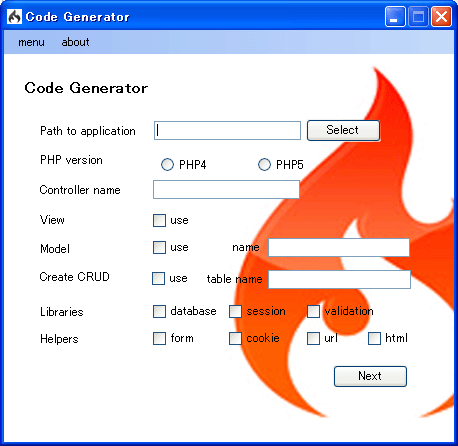Click the 'Create CRUD' label
This screenshot has width=458, height=446.
coord(75,277)
